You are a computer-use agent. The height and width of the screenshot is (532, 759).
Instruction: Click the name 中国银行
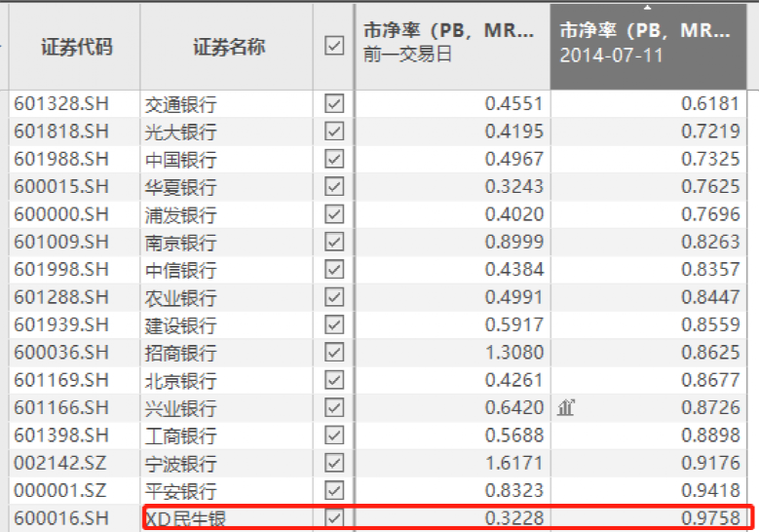tap(180, 160)
